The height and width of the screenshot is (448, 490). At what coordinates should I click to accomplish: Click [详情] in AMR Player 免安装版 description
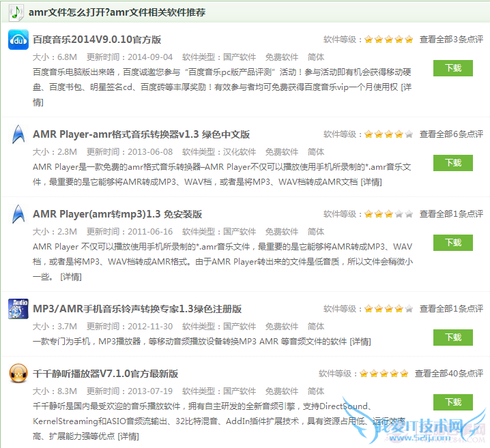pyautogui.click(x=71, y=277)
